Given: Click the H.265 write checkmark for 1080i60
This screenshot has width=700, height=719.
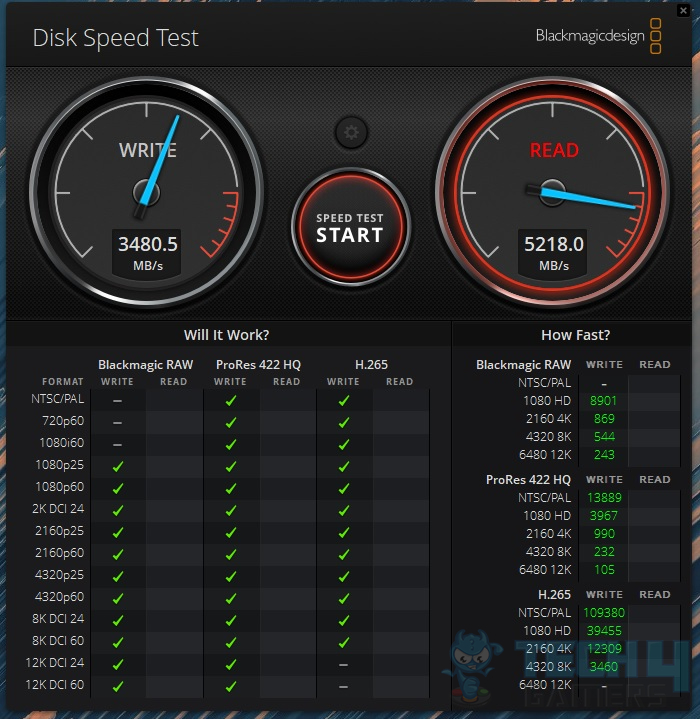Looking at the screenshot, I should click(x=344, y=444).
